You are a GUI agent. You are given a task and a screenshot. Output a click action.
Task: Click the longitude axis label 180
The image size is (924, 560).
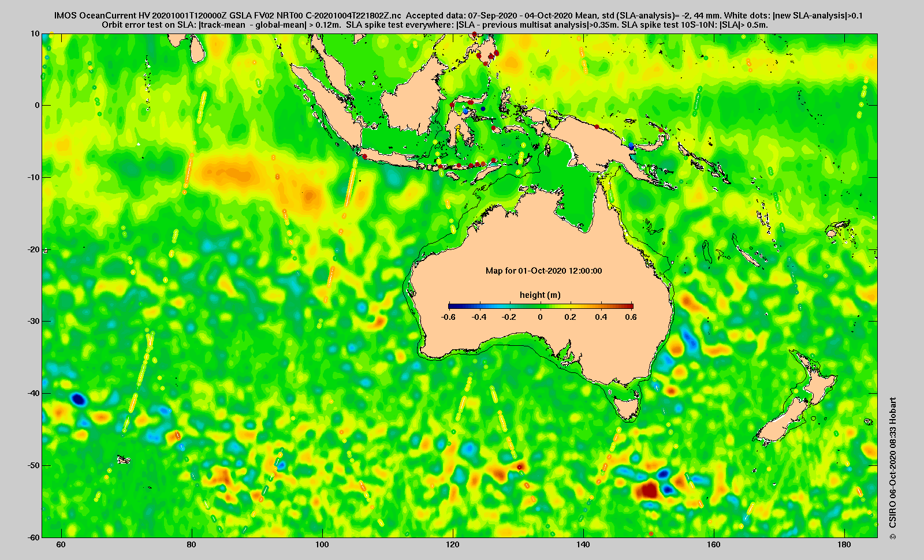point(844,544)
